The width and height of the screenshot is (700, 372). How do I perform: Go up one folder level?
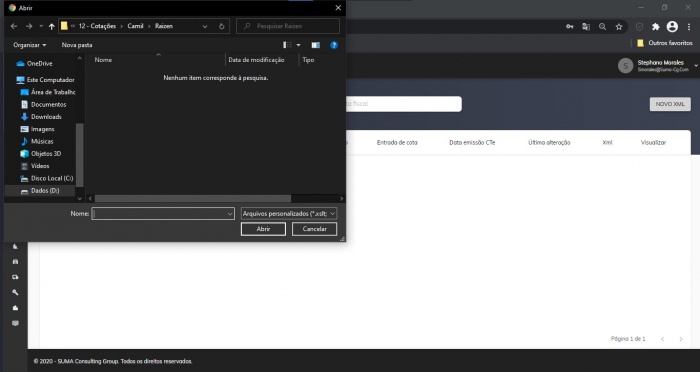[52, 26]
